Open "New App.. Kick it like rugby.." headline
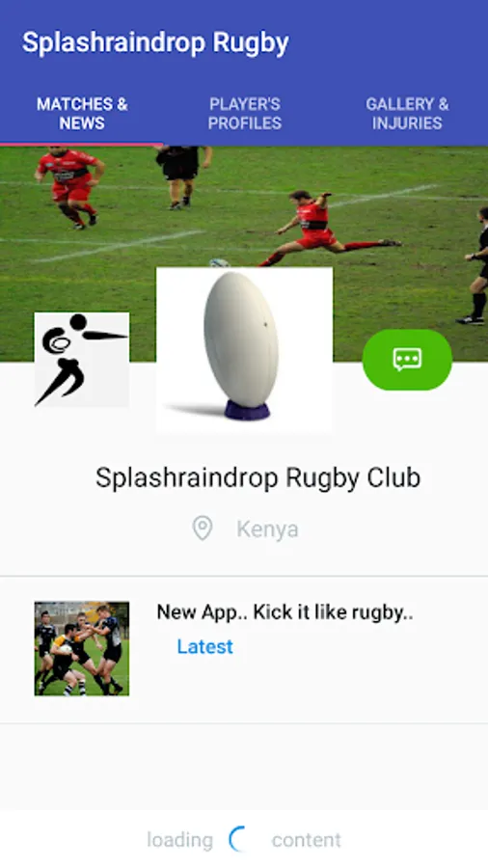 pos(285,612)
